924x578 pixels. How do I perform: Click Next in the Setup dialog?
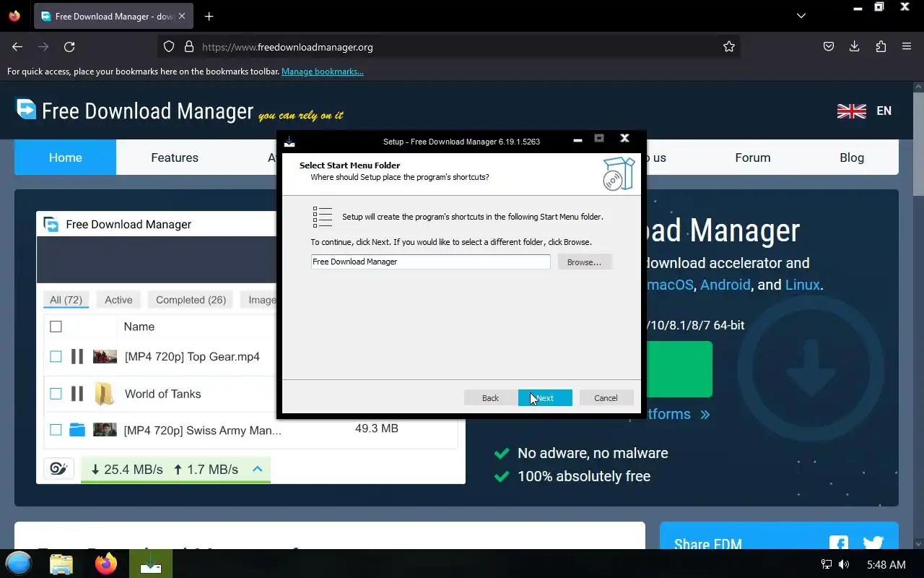pos(545,398)
